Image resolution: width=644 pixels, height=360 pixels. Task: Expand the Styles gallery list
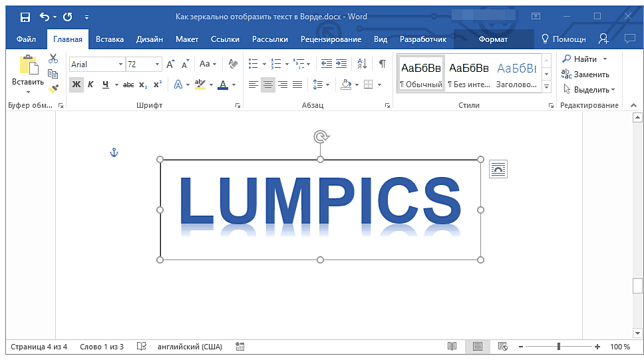(546, 87)
